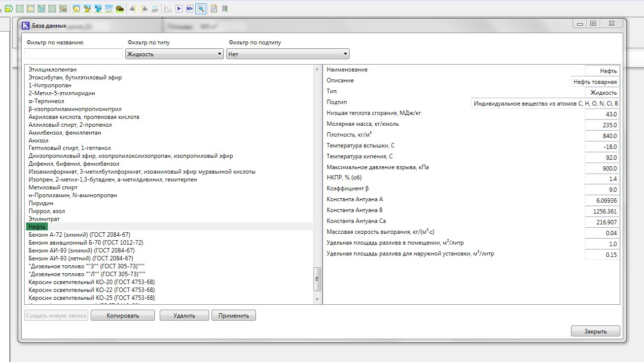The height and width of the screenshot is (362, 644).
Task: Click the room with wood planks icon
Action: tap(63, 8)
